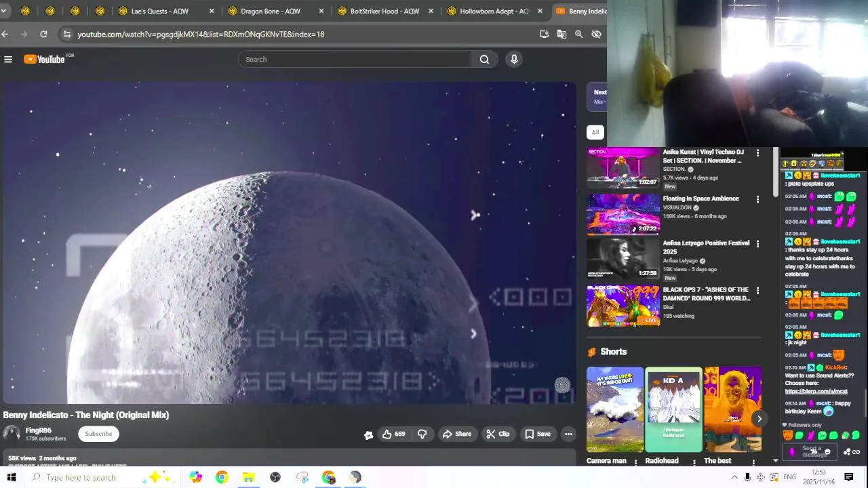Image resolution: width=868 pixels, height=488 pixels.
Task: Open the Windows notification center icon
Action: coord(848,477)
